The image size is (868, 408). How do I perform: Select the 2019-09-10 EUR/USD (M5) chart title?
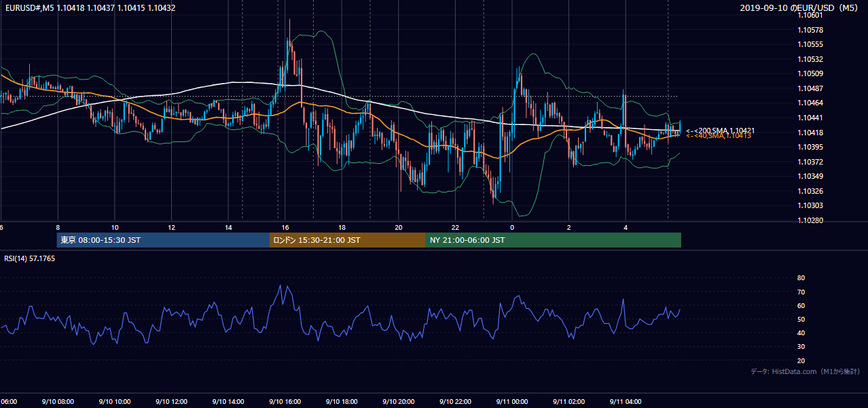coord(799,8)
